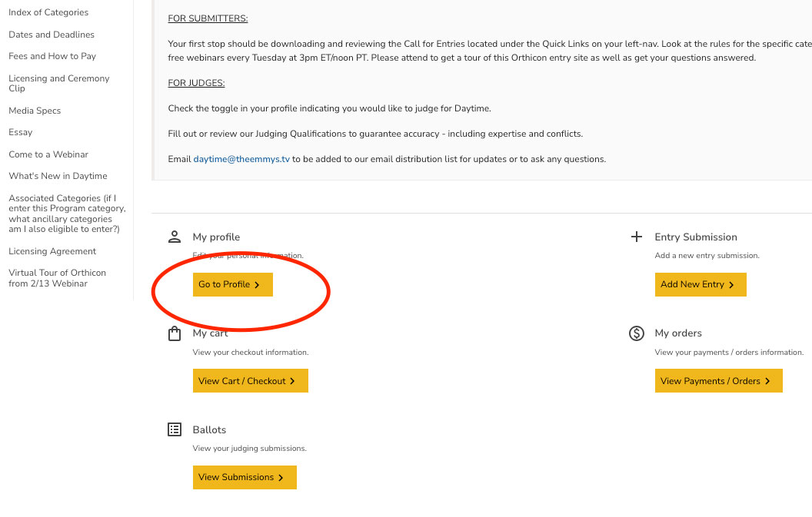Click the Ballots list icon

[x=175, y=429]
